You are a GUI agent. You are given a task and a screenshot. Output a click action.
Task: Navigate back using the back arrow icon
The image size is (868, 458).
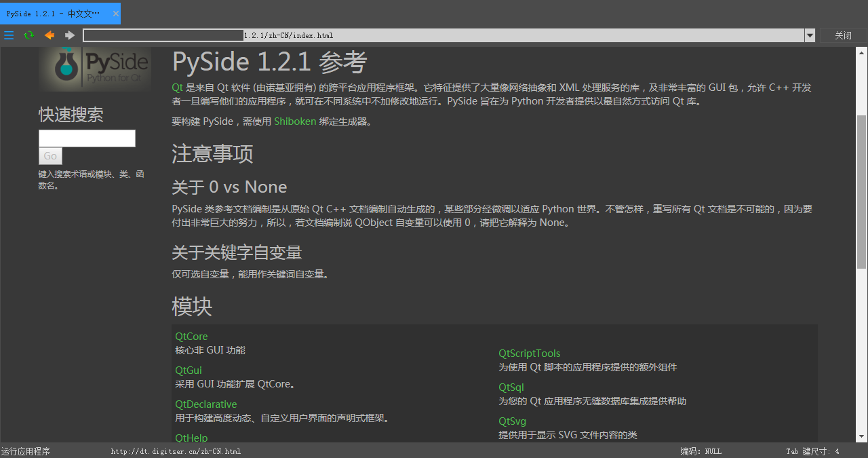[49, 35]
